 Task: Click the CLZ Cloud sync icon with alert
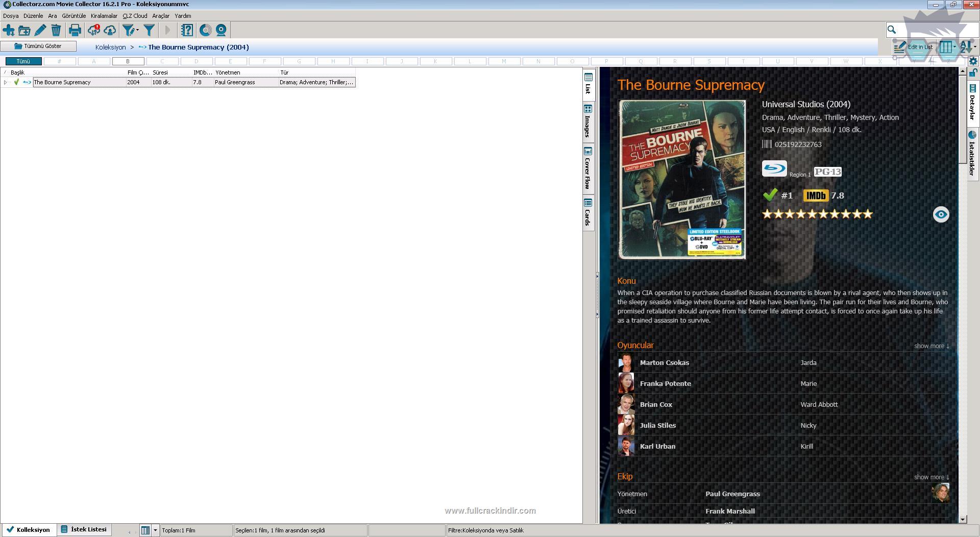(x=94, y=31)
